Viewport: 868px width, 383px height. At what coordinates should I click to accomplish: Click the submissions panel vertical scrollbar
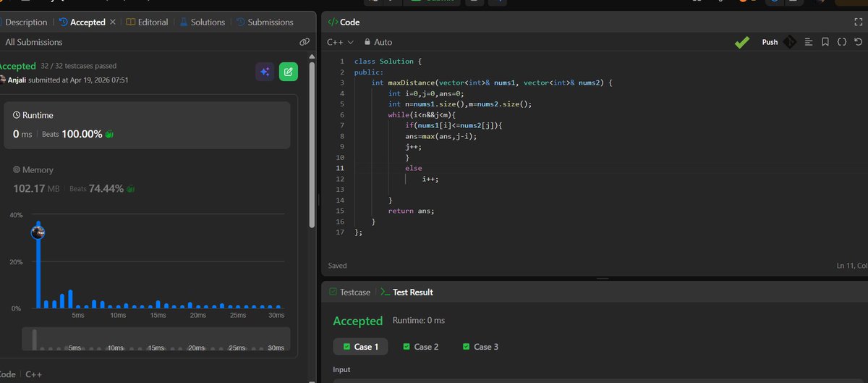312,145
